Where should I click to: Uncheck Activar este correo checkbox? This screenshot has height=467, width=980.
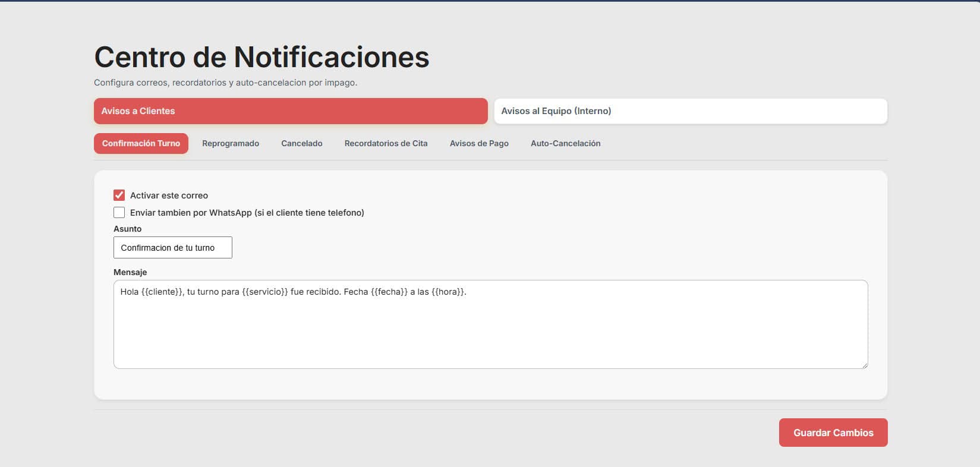point(119,195)
